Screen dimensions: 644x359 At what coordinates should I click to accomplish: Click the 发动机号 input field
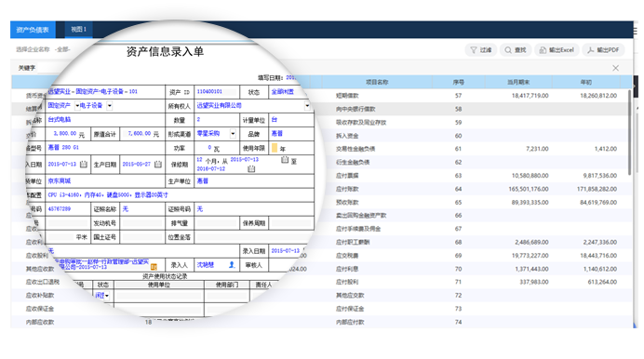(142, 223)
